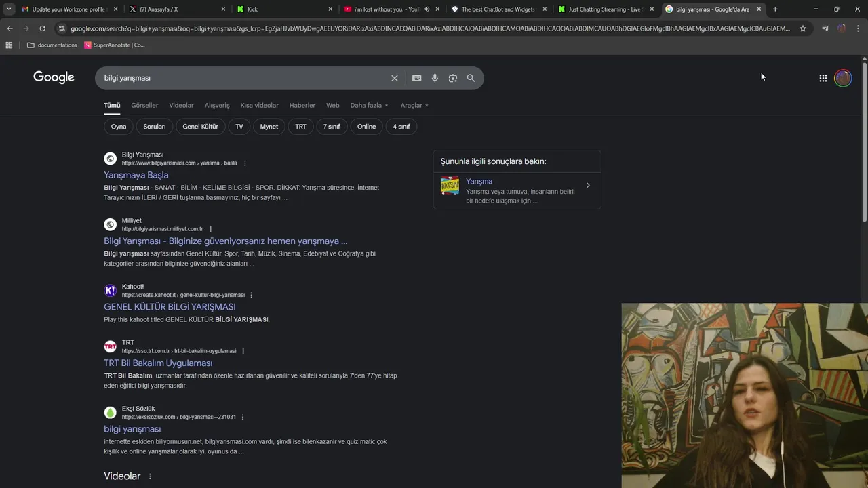Open the documentations bookmark folder
This screenshot has width=868, height=488.
[x=52, y=45]
